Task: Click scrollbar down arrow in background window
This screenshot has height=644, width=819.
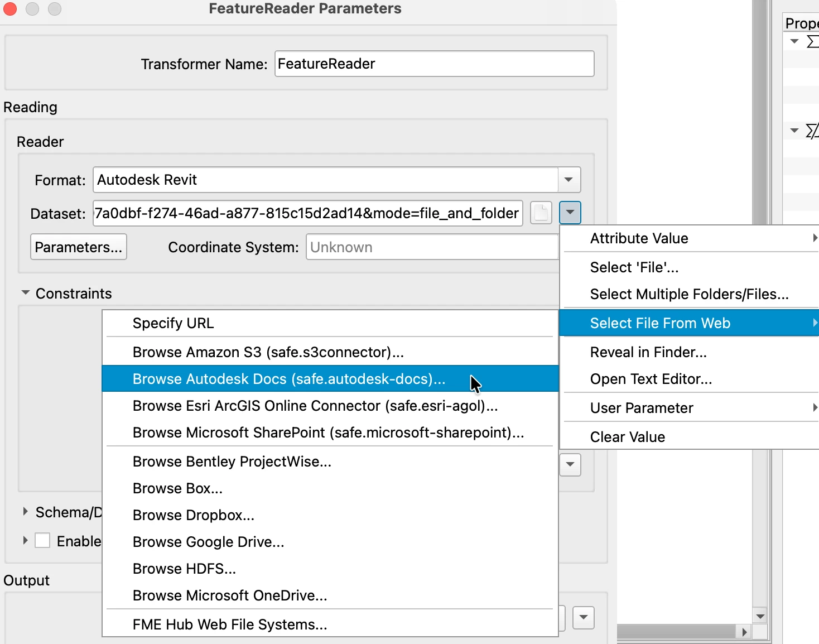Action: click(760, 616)
